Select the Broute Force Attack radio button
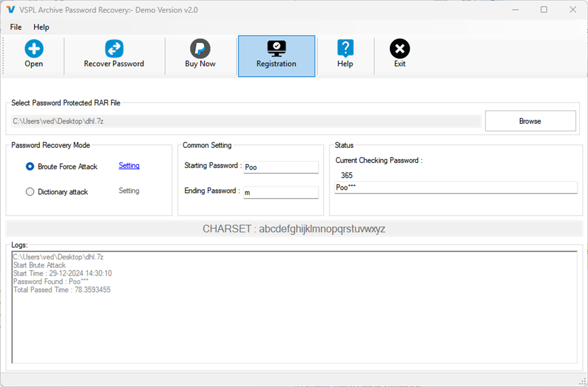The width and height of the screenshot is (588, 387). click(x=30, y=166)
